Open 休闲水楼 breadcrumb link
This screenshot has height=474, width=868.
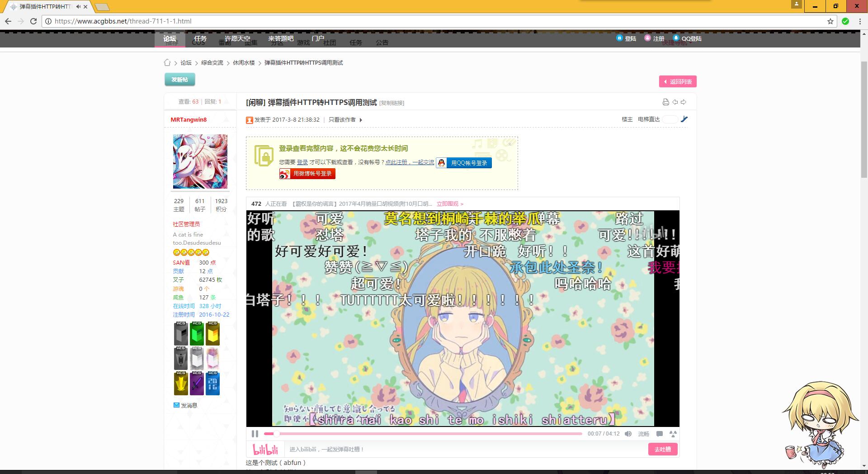244,63
